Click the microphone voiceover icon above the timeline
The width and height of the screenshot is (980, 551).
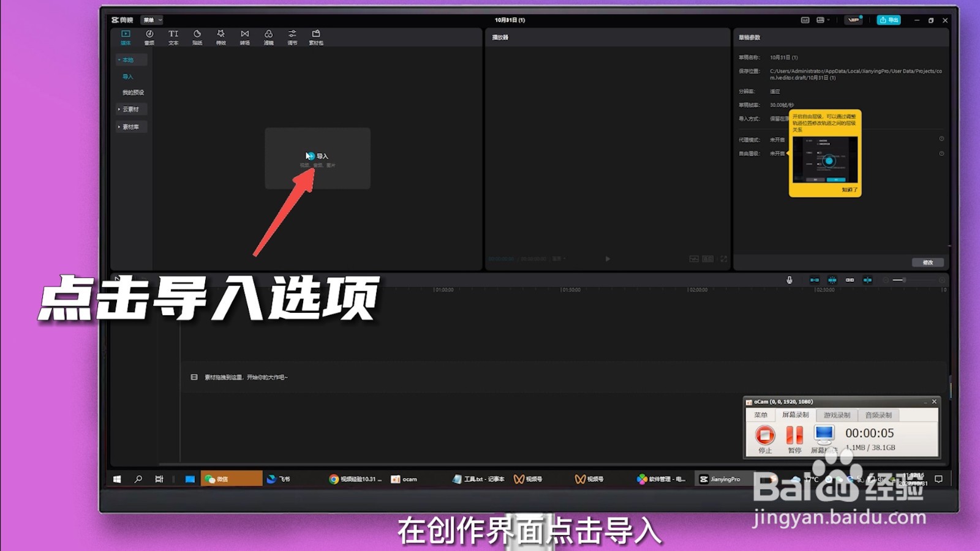(x=789, y=280)
